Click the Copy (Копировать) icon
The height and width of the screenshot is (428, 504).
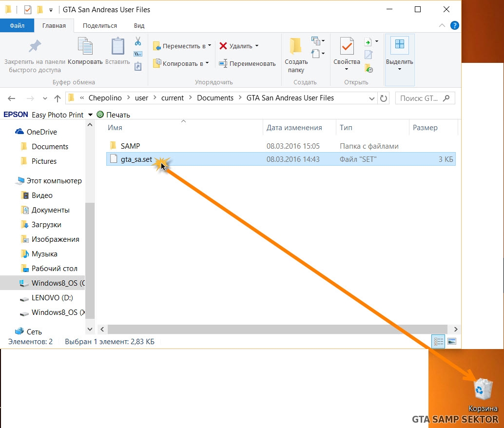coord(85,46)
